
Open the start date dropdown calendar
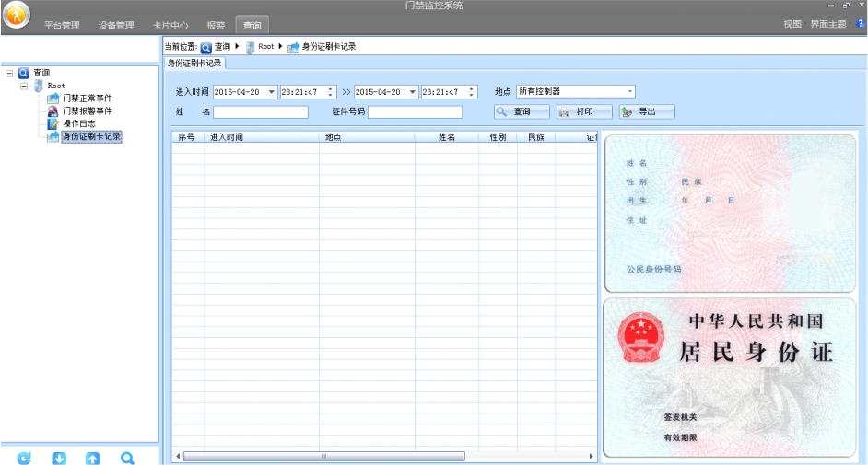272,92
